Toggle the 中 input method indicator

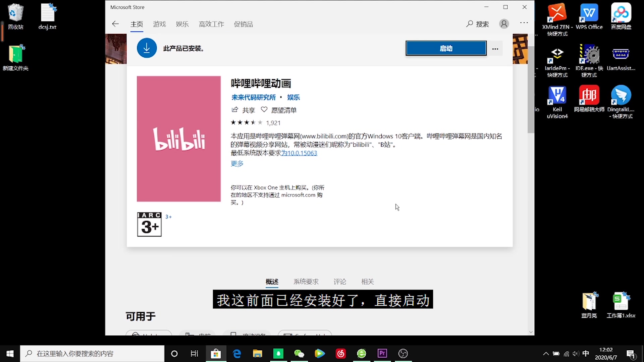click(x=586, y=354)
